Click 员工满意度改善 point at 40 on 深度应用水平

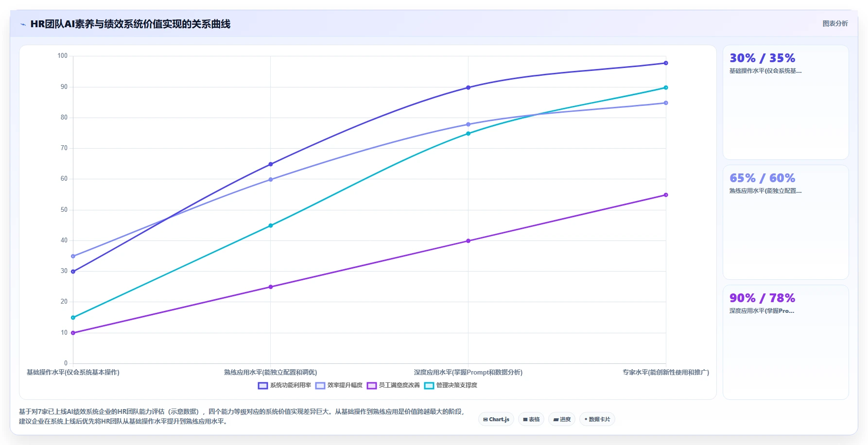click(x=468, y=241)
